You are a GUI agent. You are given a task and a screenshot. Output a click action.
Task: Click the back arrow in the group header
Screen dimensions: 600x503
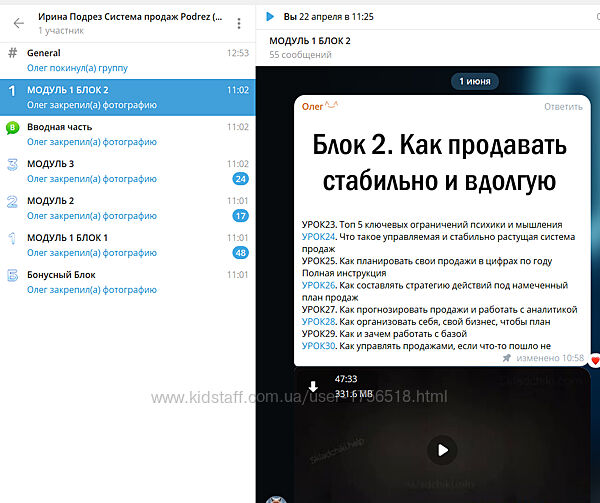tap(18, 22)
